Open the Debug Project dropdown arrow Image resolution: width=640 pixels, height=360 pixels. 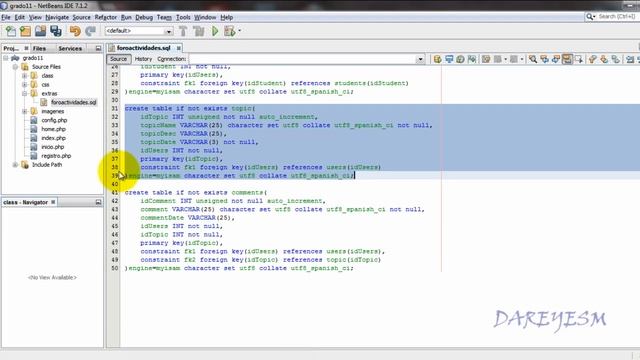pyautogui.click(x=239, y=31)
